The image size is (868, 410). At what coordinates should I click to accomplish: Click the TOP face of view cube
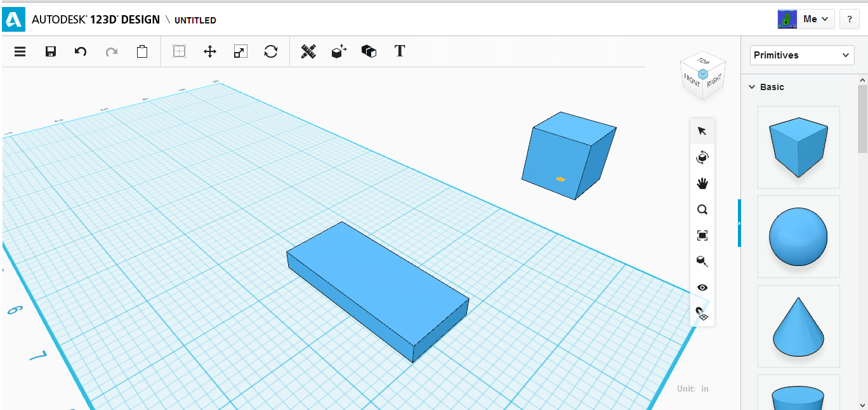coord(702,62)
